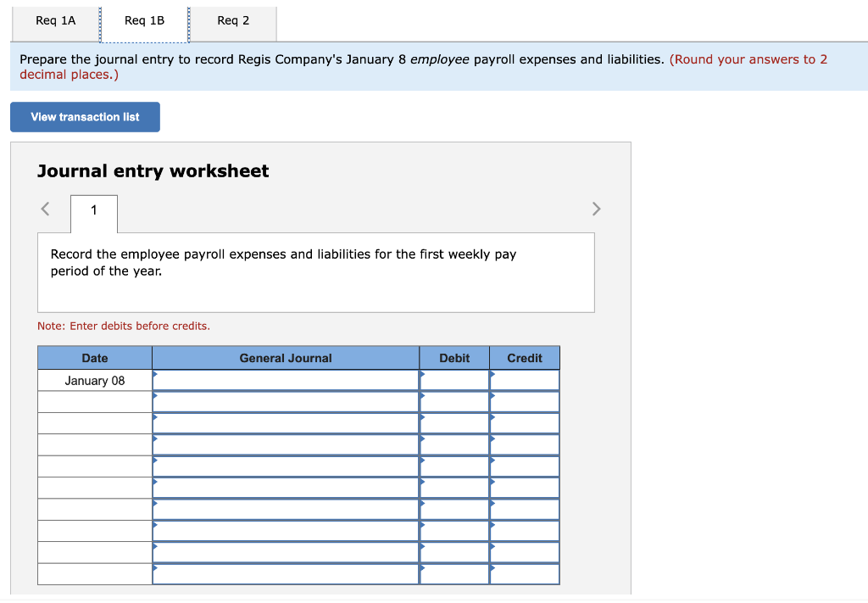This screenshot has height=603, width=868.
Task: Select the January 08 date cell
Action: coord(93,380)
